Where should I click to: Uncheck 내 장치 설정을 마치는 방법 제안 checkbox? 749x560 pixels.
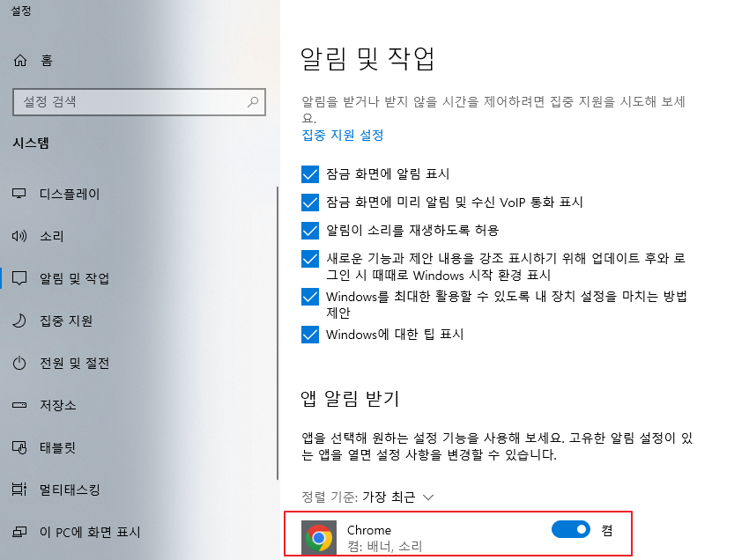point(310,297)
